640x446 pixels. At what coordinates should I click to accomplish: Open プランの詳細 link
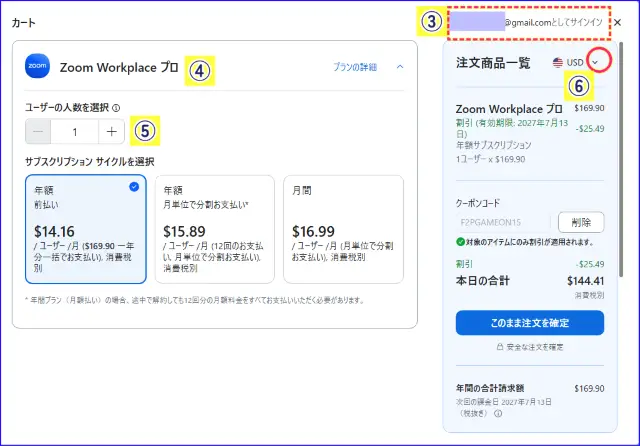[355, 67]
